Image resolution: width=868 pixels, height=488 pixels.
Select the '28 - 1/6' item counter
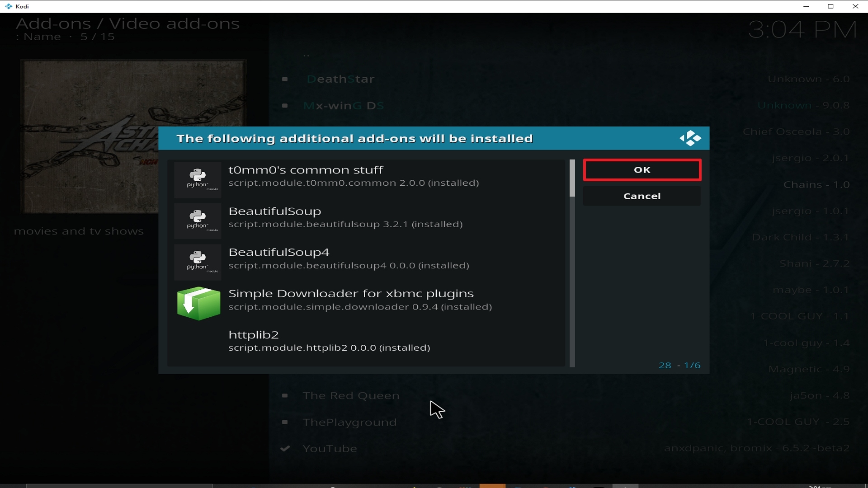(679, 366)
